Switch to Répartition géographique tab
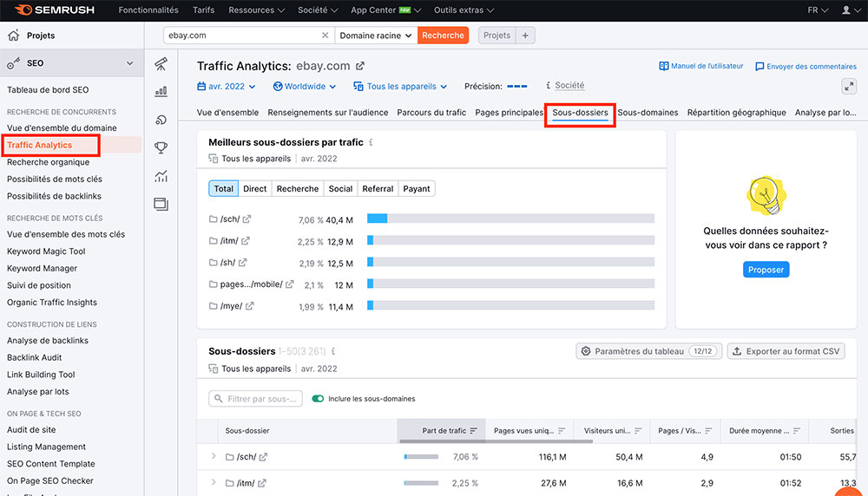 736,112
